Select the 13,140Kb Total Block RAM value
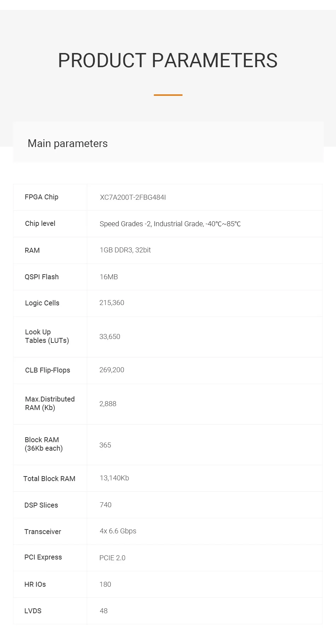The image size is (336, 644). click(x=114, y=478)
